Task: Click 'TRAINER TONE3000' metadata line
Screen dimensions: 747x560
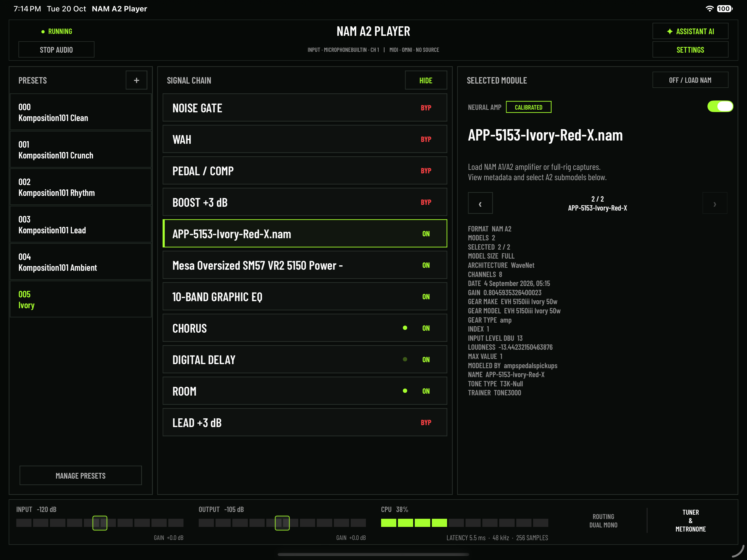Action: tap(494, 393)
